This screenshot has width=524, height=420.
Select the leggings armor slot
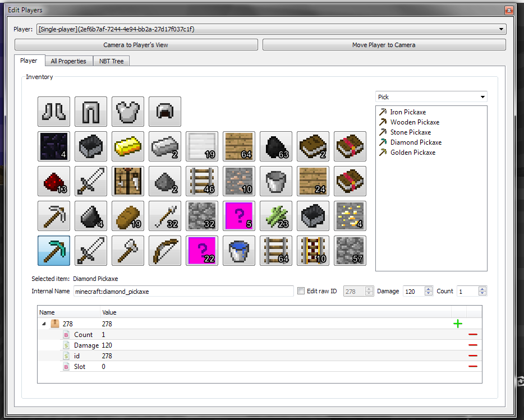click(x=91, y=112)
